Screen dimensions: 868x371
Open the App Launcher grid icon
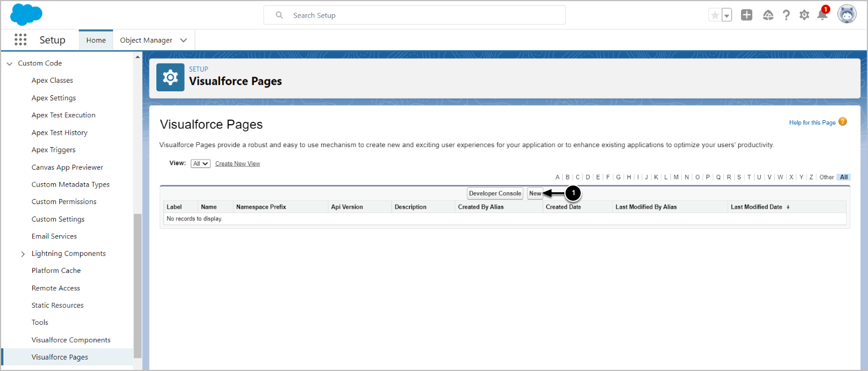tap(20, 40)
